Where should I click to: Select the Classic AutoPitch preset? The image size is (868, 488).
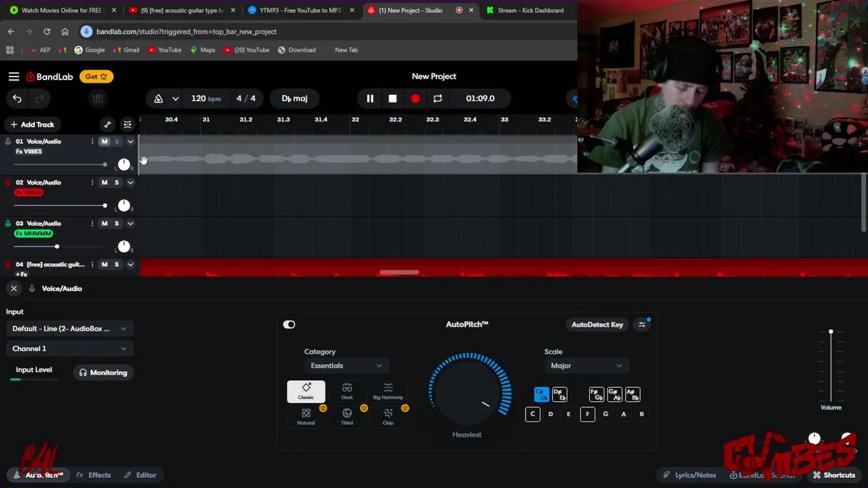(x=306, y=391)
